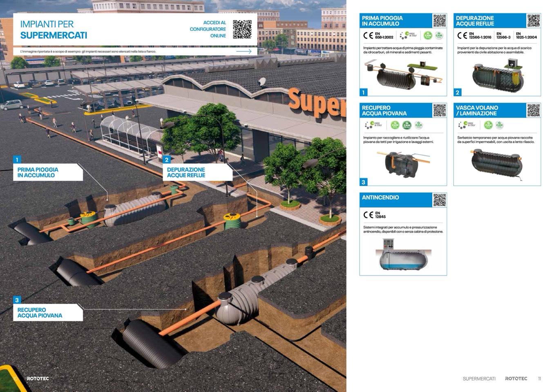Click the CE mark in Prima Pioggia card
Image resolution: width=554 pixels, height=392 pixels.
[x=368, y=36]
